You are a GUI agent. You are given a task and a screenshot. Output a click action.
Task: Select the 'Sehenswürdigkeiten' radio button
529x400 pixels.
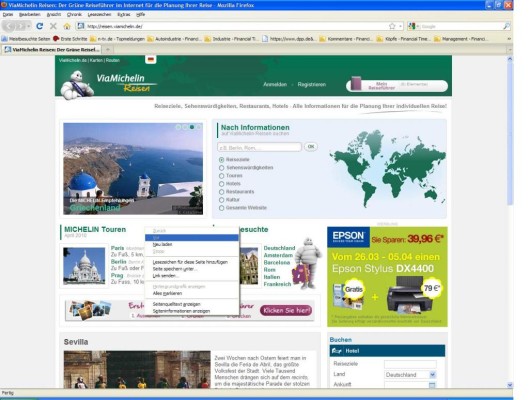pyautogui.click(x=221, y=168)
